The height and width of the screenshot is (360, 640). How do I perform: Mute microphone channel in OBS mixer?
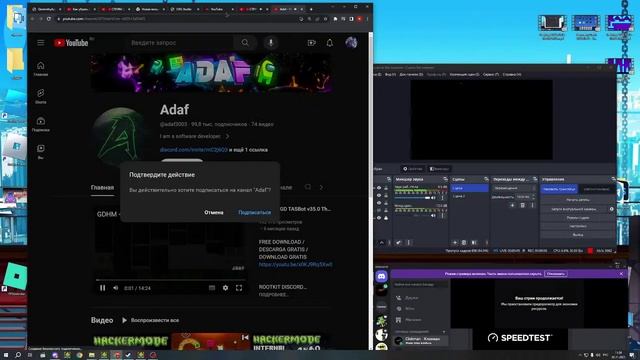pyautogui.click(x=433, y=216)
